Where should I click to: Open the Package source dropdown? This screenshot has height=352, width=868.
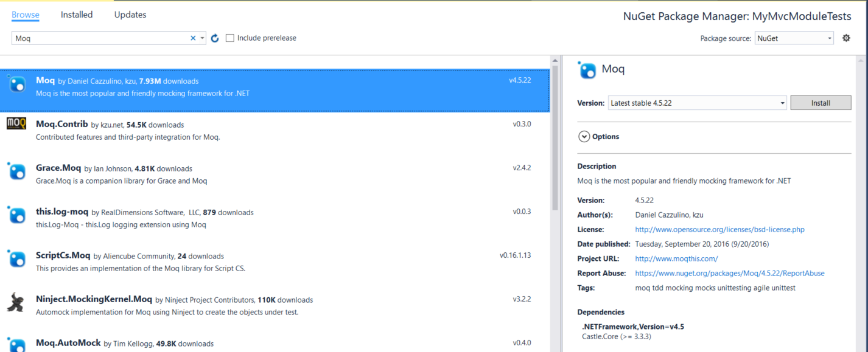coord(794,38)
